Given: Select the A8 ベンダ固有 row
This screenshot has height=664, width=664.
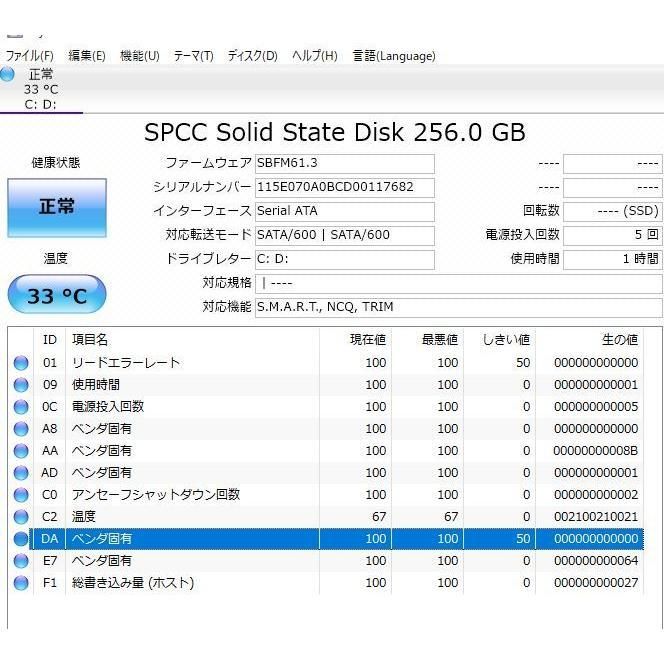Looking at the screenshot, I should (x=326, y=429).
